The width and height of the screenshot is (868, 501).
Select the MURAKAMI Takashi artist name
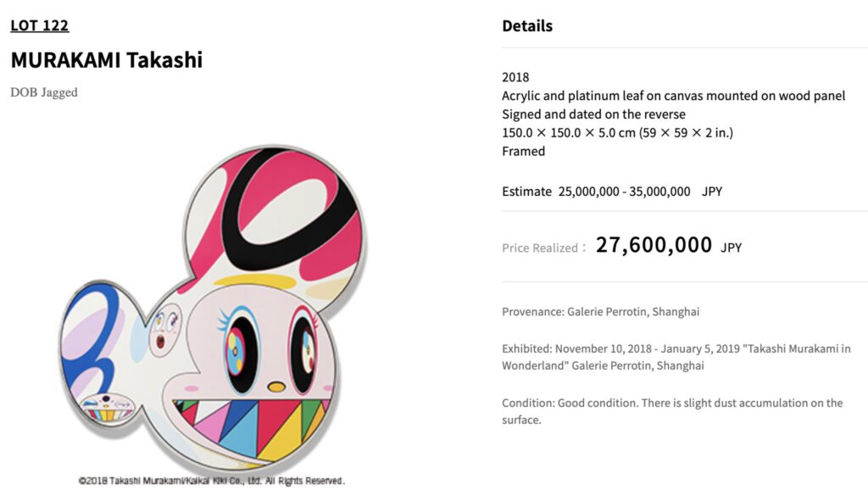(106, 60)
